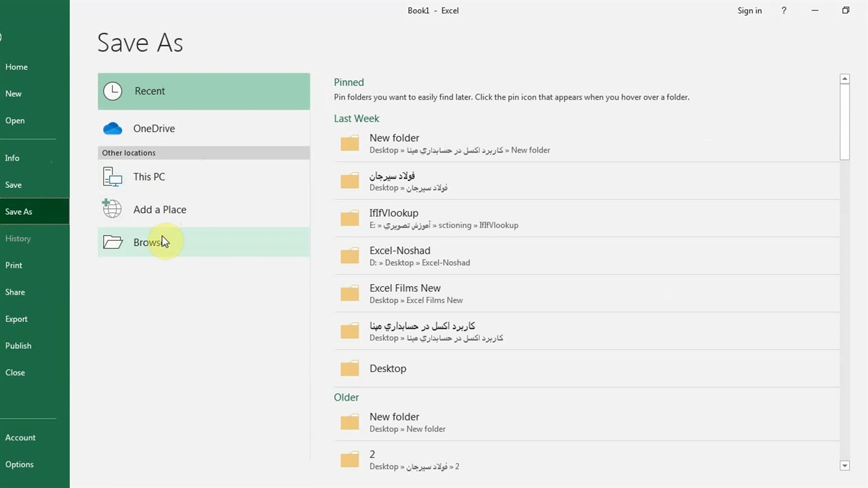Choose Close in the backstage menu
The width and height of the screenshot is (868, 488).
pos(34,372)
